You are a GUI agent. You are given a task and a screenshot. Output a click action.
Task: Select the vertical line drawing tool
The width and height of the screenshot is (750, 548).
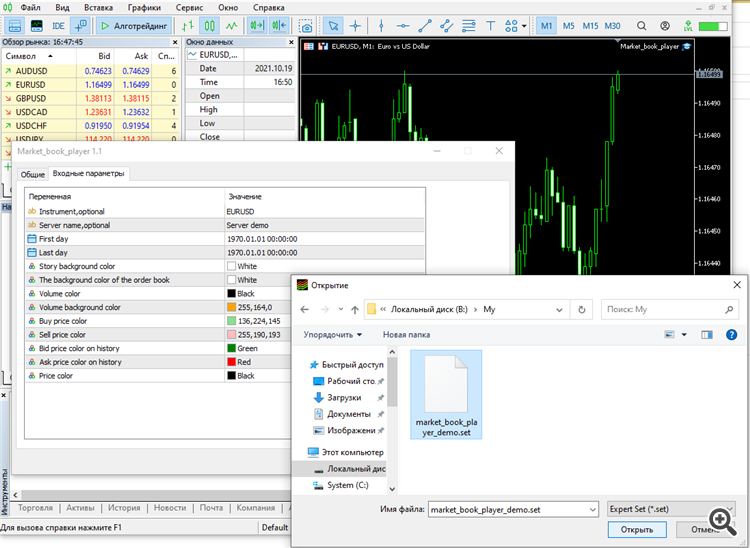pos(379,26)
